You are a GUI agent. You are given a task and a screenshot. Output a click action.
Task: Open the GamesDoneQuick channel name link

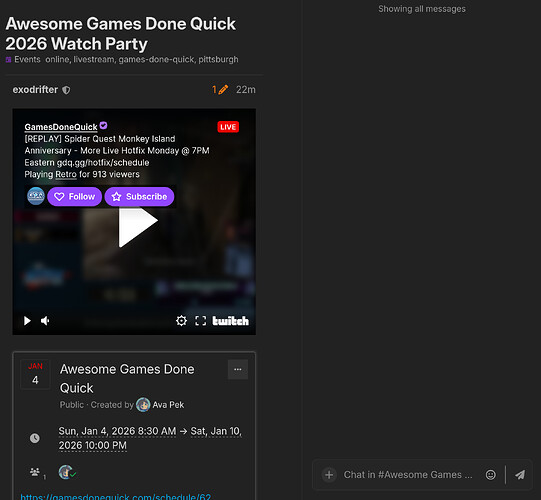click(x=61, y=127)
